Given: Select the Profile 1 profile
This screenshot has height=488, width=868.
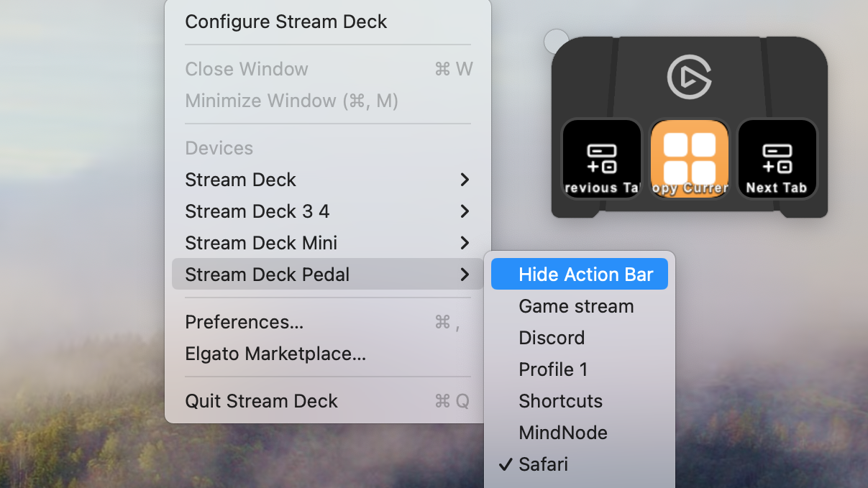Looking at the screenshot, I should 580,369.
